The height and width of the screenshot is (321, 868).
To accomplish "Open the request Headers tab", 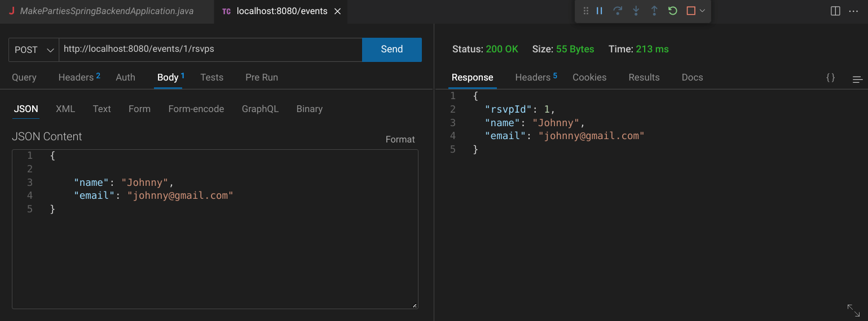I will click(x=79, y=77).
